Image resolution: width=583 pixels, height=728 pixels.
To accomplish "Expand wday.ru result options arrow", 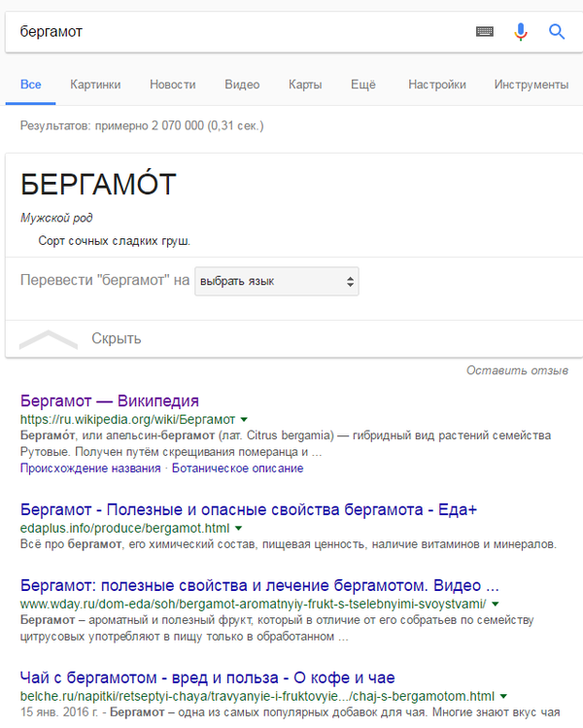I will coord(495,605).
